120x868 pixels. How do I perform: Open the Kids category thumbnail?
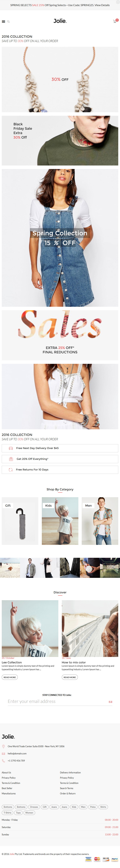click(60, 521)
